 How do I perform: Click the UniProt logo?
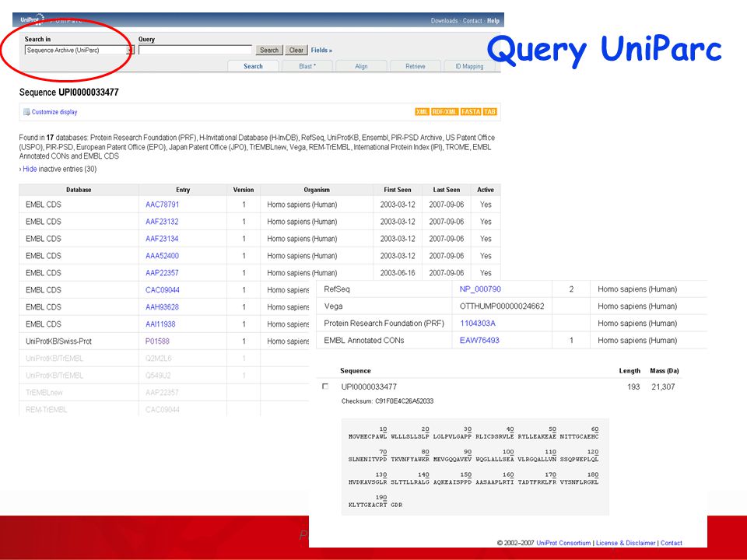tap(32, 20)
